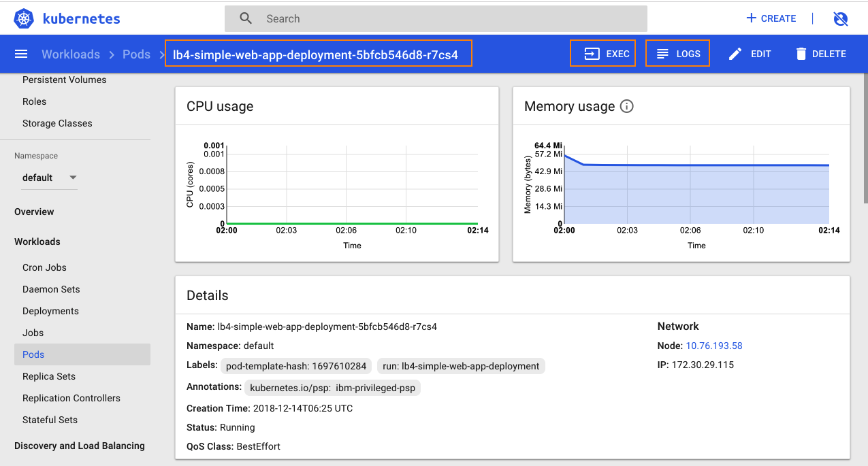
Task: Open the search magnifier in the top bar
Action: click(245, 18)
